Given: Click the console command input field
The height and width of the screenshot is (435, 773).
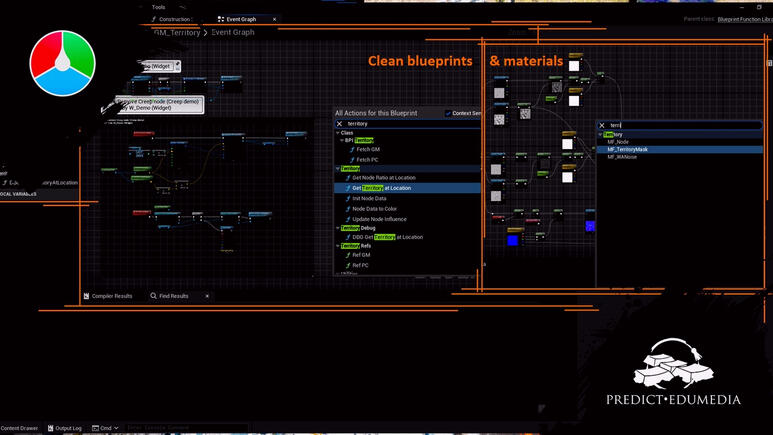Looking at the screenshot, I should pos(186,428).
